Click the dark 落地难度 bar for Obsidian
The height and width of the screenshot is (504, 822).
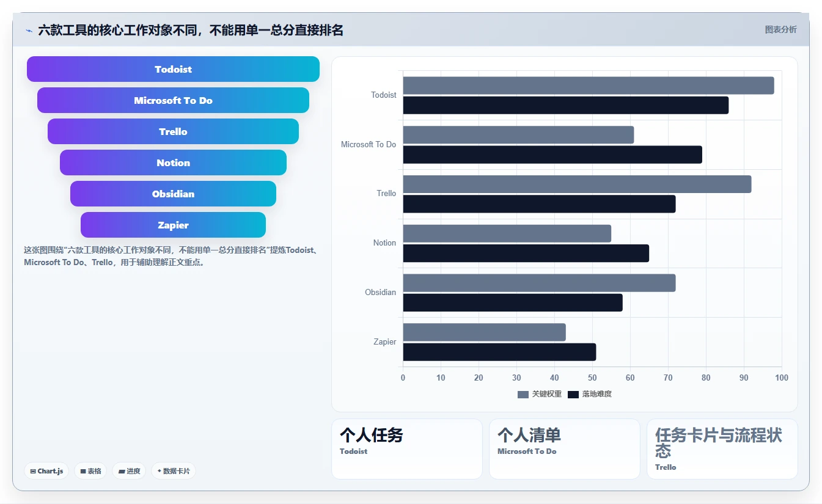coord(512,302)
